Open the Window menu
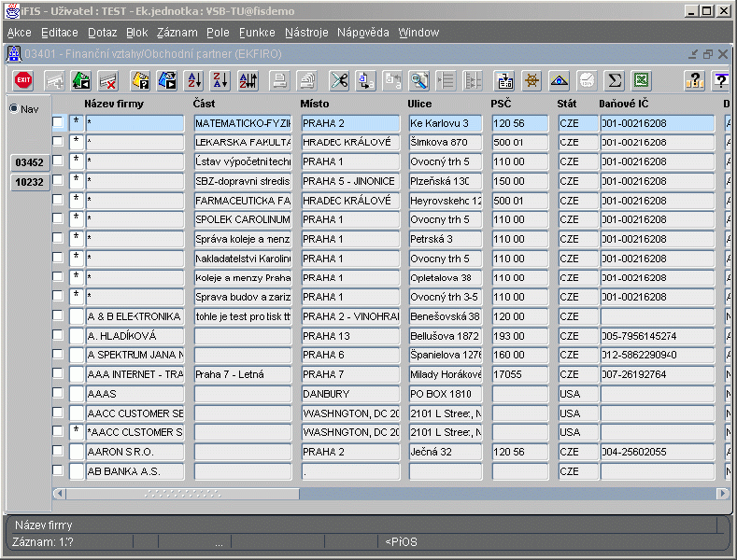The image size is (737, 560). (418, 33)
